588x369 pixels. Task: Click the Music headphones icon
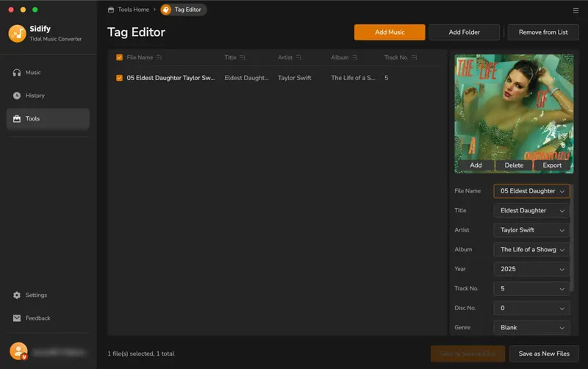point(16,72)
